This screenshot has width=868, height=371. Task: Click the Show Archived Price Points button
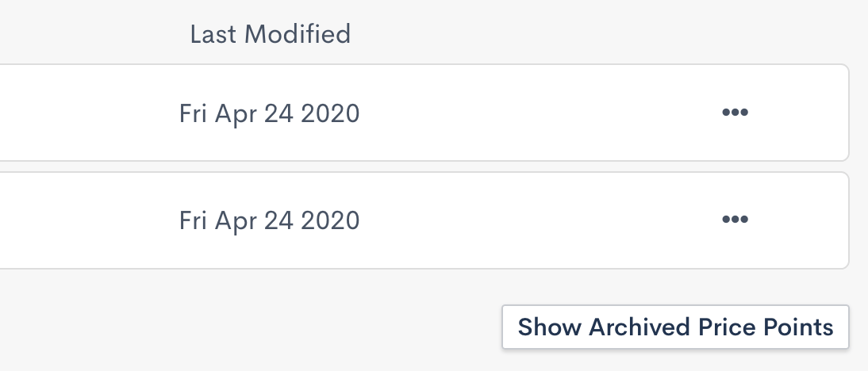click(x=675, y=327)
